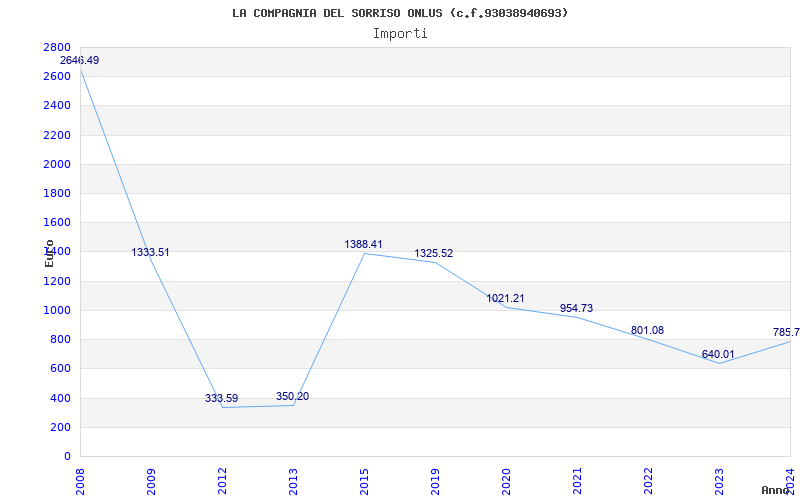
Task: Select the 350.20 value label
Action: (x=292, y=396)
